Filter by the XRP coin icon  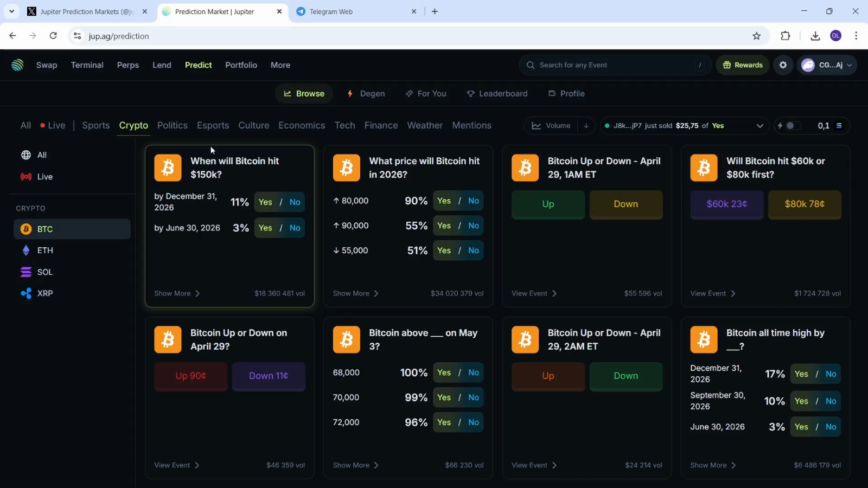(25, 293)
